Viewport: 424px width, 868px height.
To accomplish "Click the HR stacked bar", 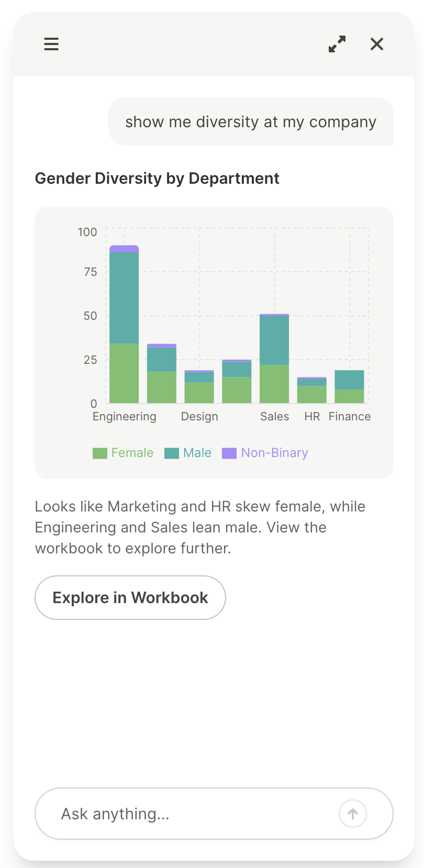I will point(311,392).
